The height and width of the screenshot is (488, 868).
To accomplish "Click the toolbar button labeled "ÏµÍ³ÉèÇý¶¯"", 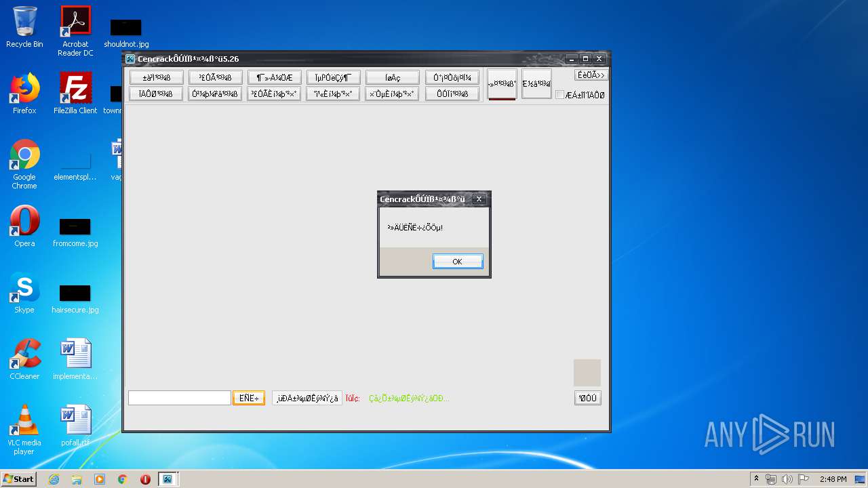I will (333, 77).
